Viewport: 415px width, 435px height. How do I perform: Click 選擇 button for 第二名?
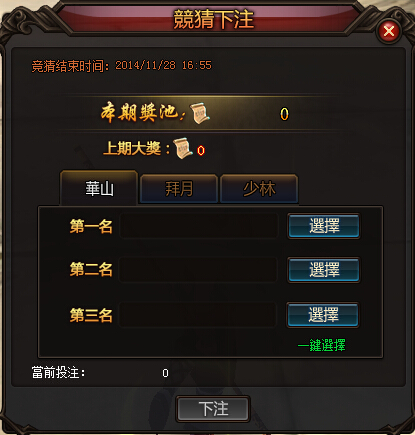click(x=324, y=270)
